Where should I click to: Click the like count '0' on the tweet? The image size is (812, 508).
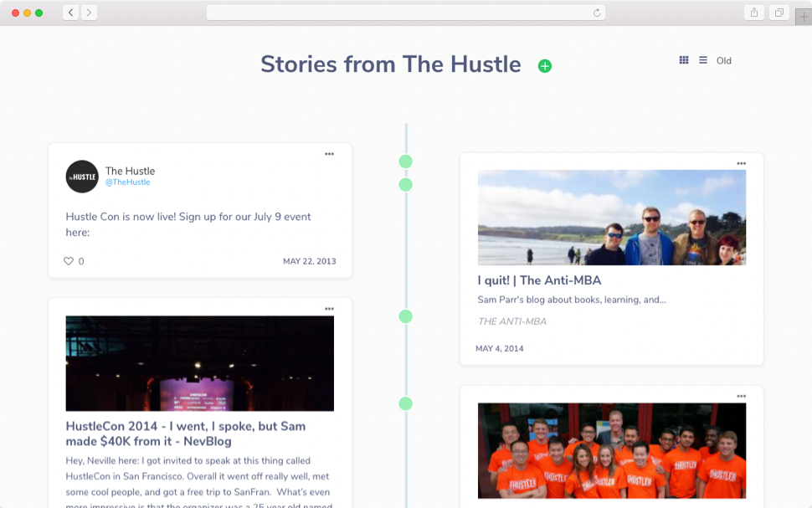[x=81, y=261]
